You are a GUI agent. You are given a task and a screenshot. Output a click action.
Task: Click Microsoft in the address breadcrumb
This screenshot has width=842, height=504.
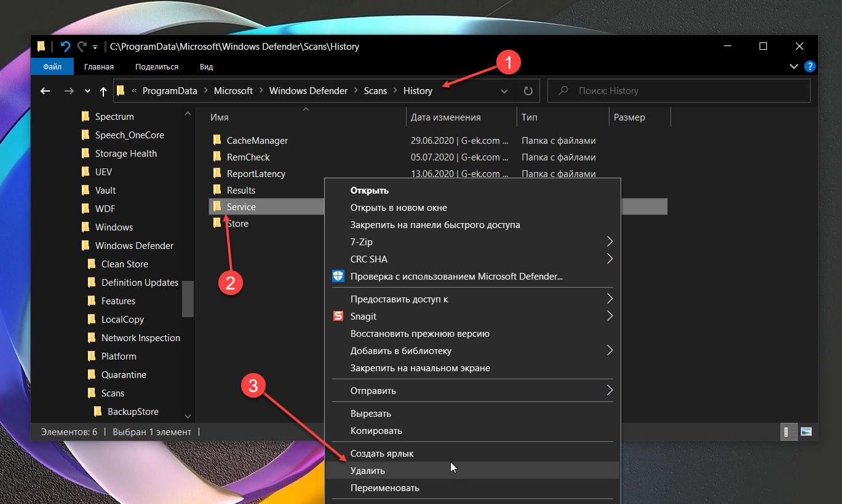[233, 90]
